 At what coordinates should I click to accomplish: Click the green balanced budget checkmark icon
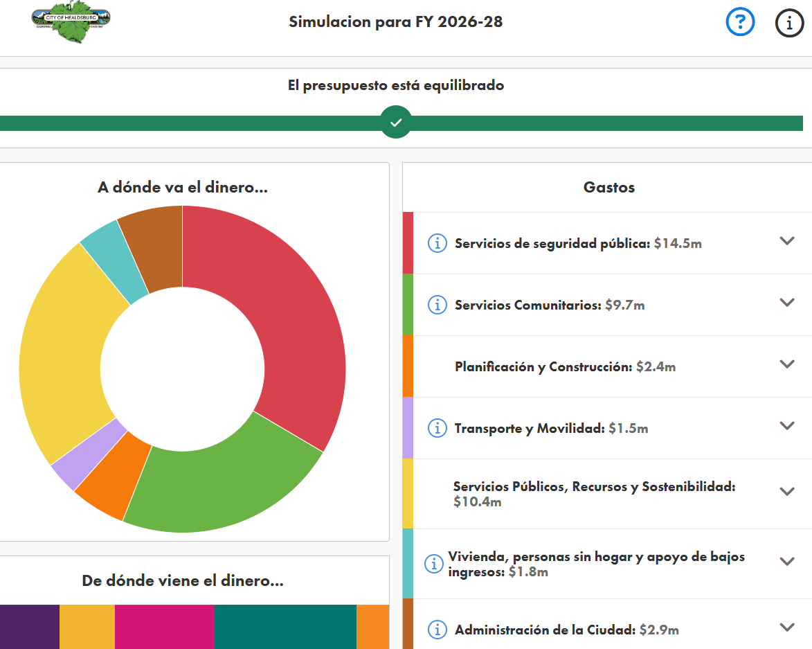tap(396, 123)
